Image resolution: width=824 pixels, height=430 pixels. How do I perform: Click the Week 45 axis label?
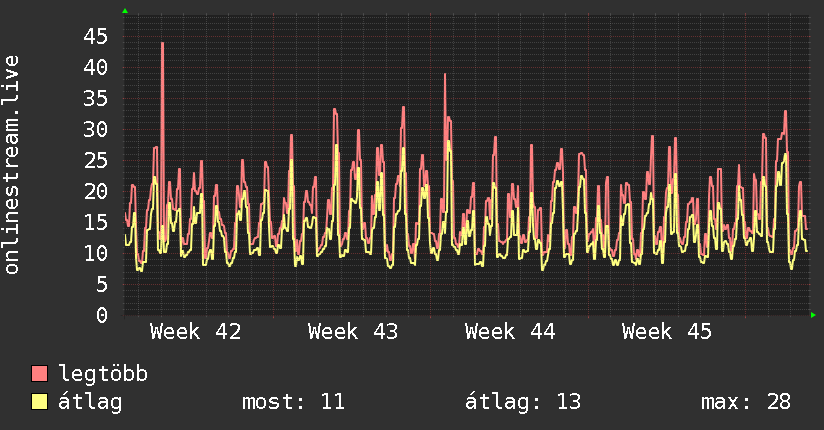click(667, 332)
